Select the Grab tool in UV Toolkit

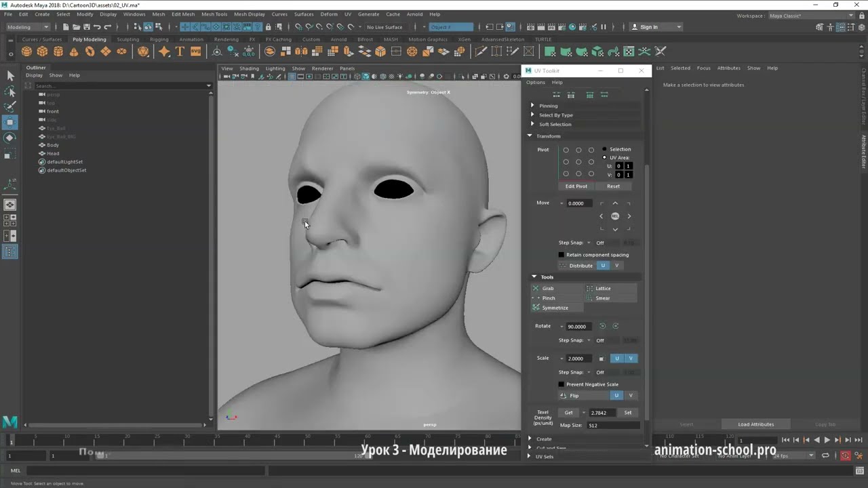point(548,288)
